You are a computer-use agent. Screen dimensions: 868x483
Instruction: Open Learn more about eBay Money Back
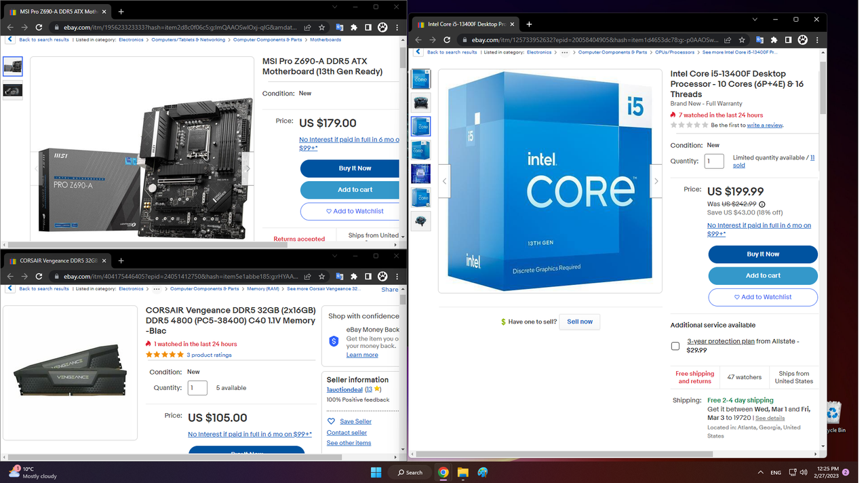tap(362, 355)
